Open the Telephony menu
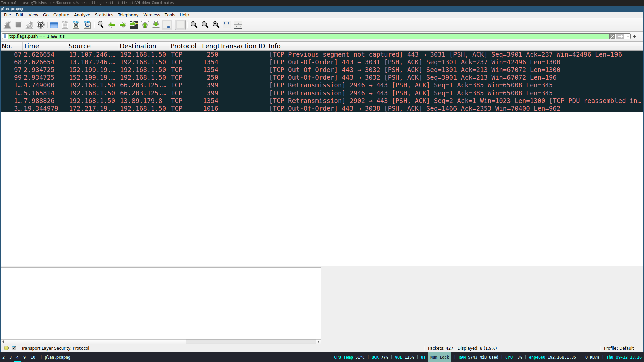 pyautogui.click(x=128, y=15)
